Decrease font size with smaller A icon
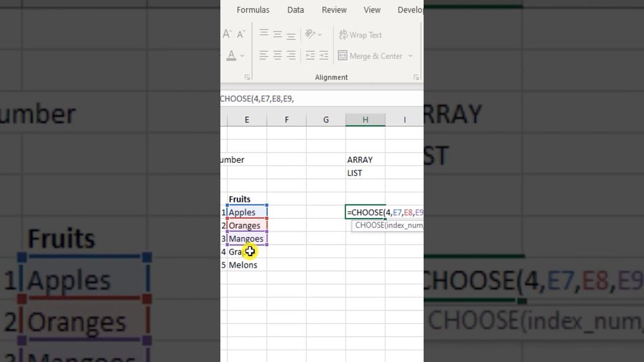 240,35
